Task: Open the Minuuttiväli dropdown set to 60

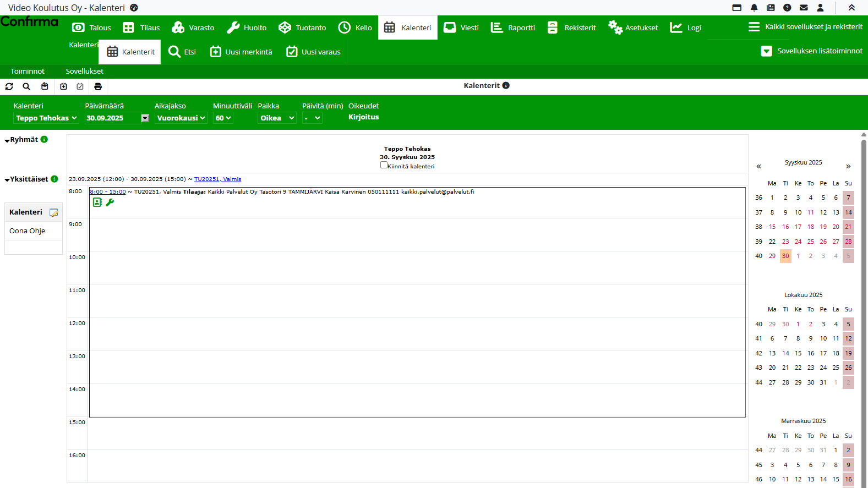Action: (223, 118)
